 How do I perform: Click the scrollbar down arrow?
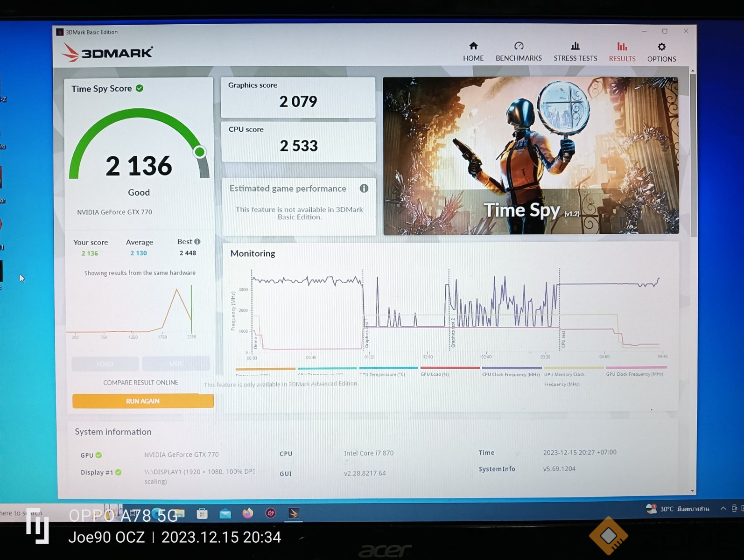click(692, 490)
